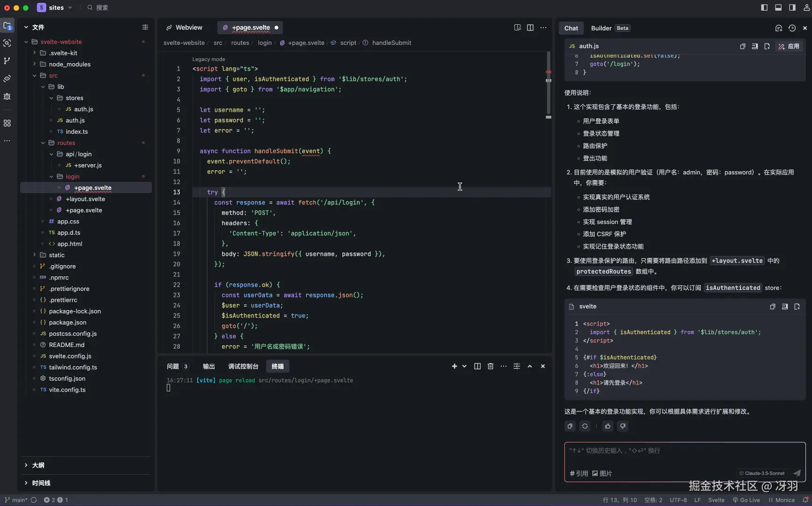Select the Claude-3.5-Sonnet model picker
The height and width of the screenshot is (506, 812).
762,473
